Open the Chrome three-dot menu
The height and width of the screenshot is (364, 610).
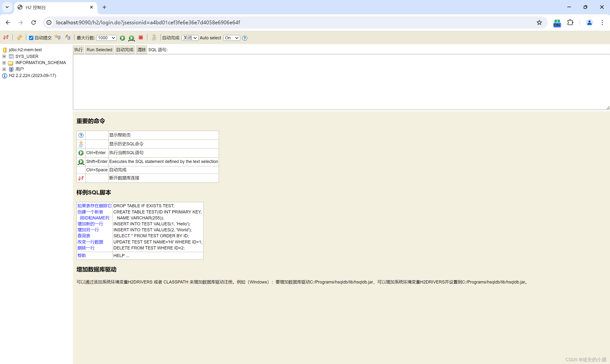602,23
